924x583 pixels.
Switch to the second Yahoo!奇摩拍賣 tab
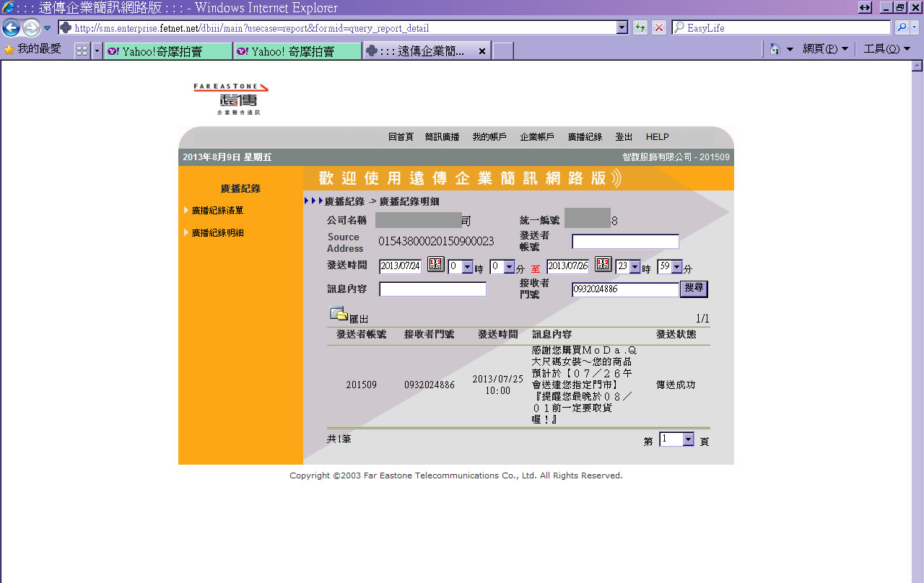pos(297,51)
